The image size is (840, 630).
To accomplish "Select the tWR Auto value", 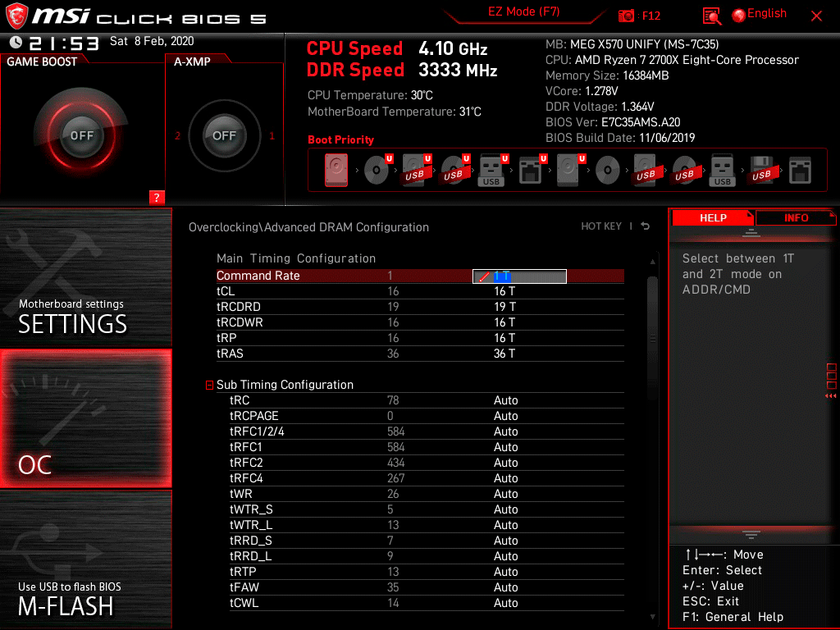I will coord(505,493).
